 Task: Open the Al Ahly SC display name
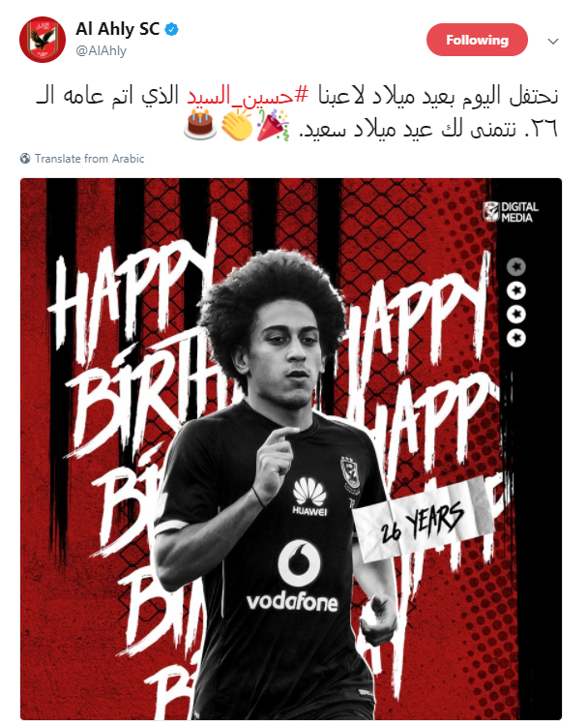tap(118, 29)
